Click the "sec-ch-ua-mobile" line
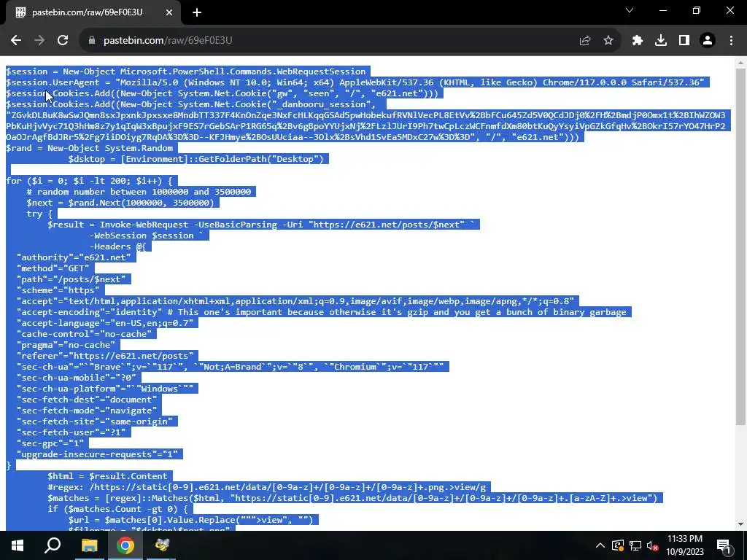This screenshot has height=560, width=747. tap(76, 378)
